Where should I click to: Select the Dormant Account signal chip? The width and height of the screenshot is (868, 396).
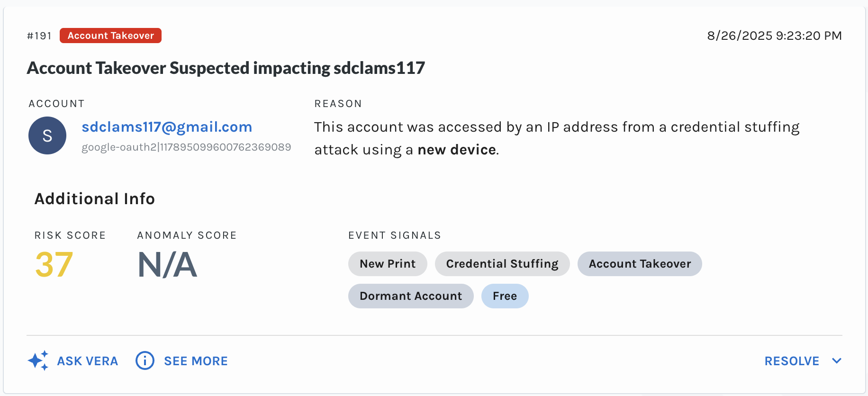coord(411,296)
